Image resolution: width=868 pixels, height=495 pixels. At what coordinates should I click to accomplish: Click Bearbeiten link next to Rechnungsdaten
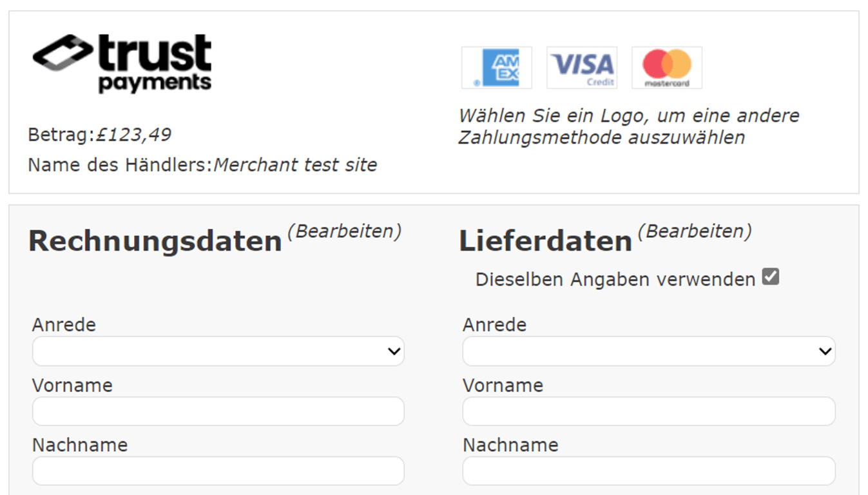pyautogui.click(x=344, y=231)
